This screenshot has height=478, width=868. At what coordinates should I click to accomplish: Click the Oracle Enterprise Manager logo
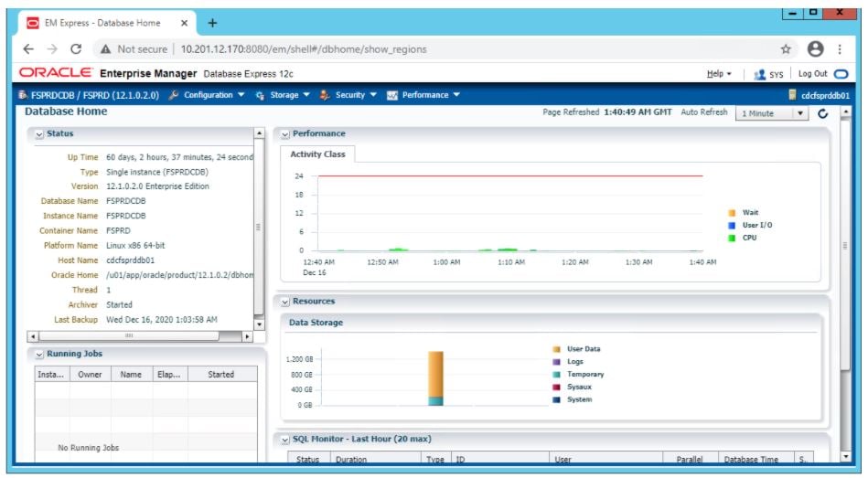(56, 73)
